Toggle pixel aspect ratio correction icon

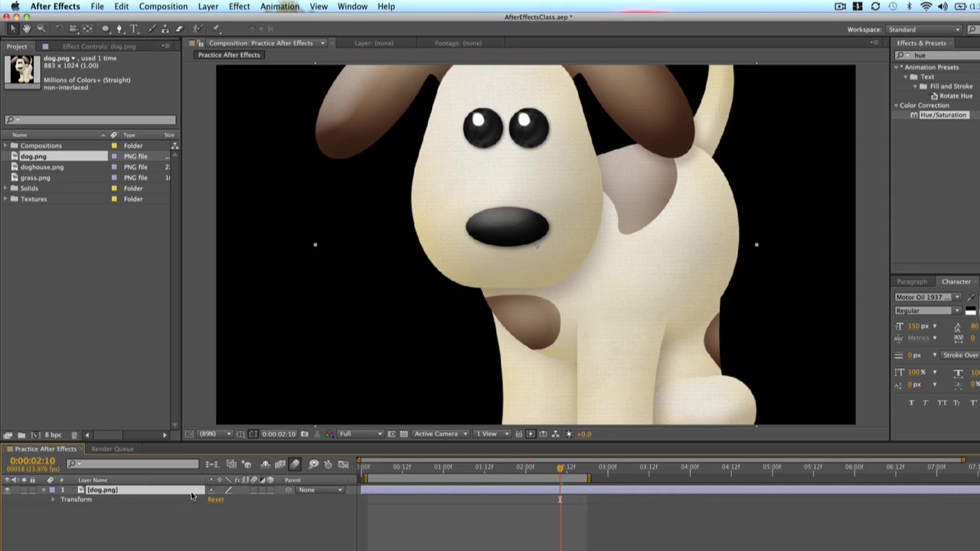(518, 434)
